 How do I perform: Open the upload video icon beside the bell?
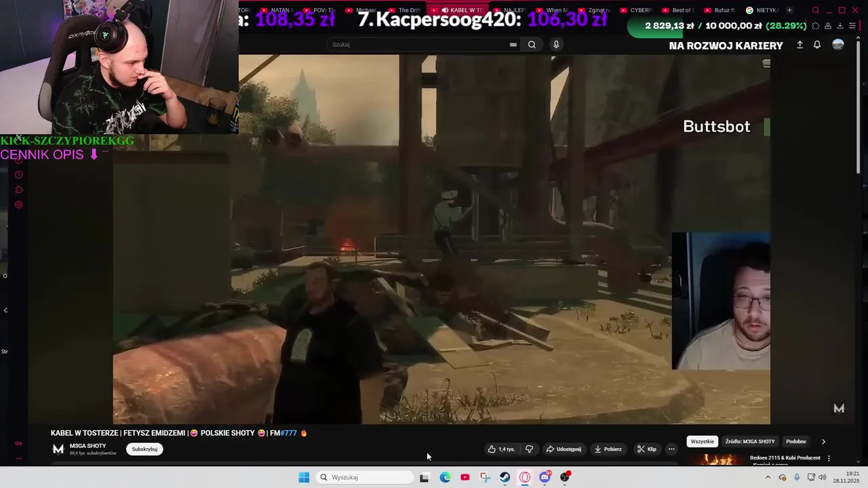(800, 45)
